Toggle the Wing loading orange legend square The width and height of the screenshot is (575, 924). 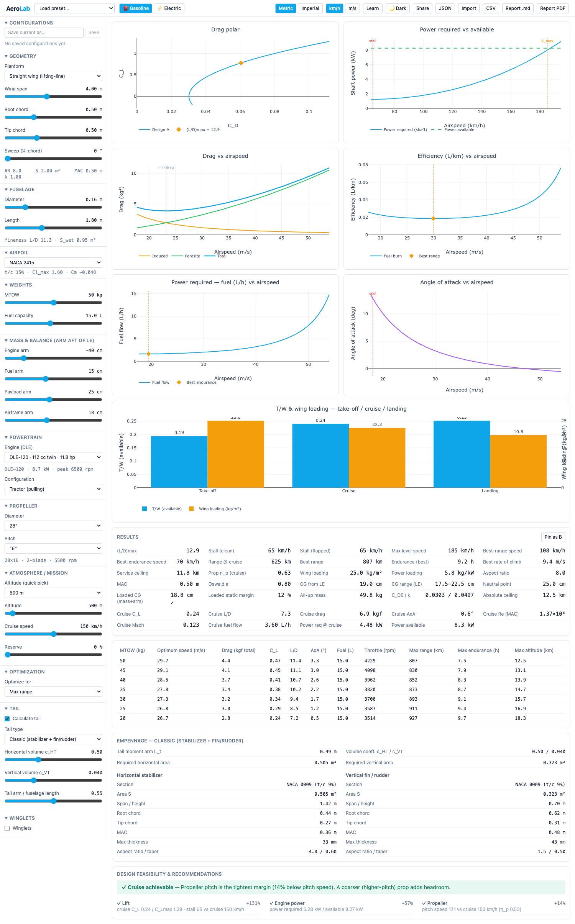click(191, 509)
